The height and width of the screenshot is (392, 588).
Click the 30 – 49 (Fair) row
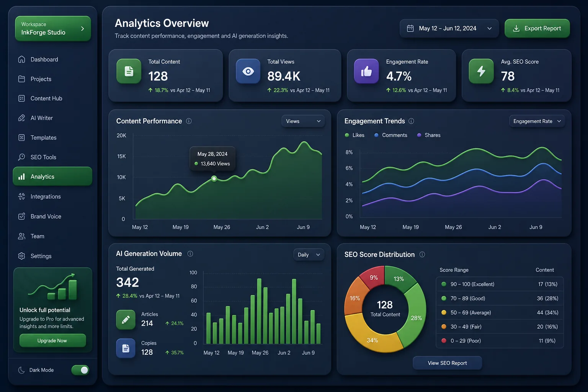(x=500, y=327)
